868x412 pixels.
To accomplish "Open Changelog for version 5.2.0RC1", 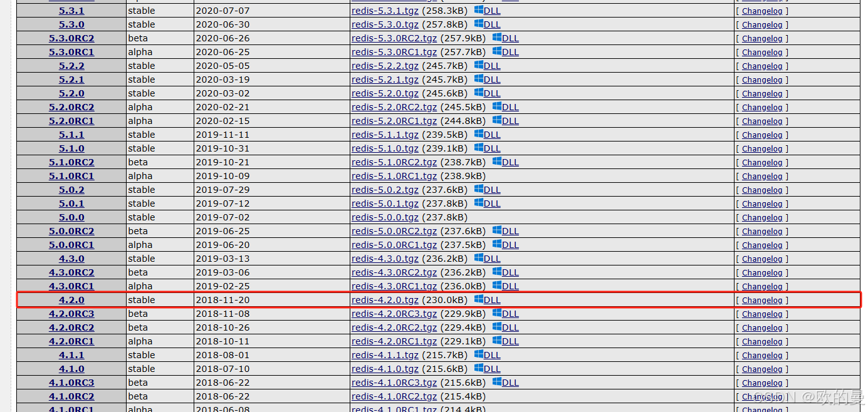I will click(762, 121).
